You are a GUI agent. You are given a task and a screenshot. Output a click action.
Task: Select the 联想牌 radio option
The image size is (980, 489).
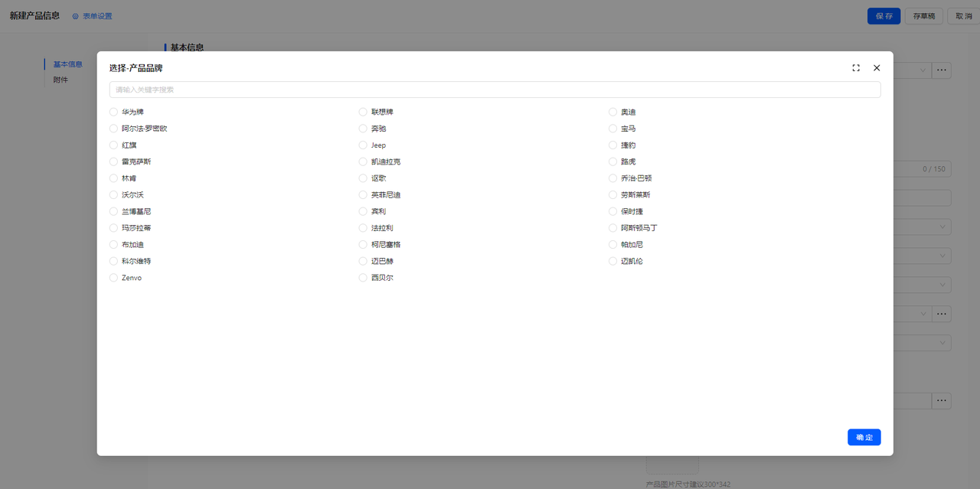click(364, 112)
